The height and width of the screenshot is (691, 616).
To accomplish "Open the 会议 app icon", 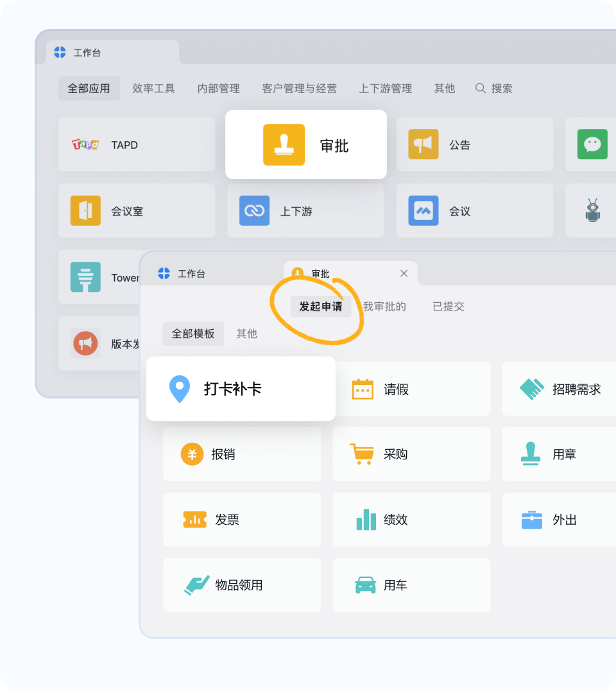I will point(423,210).
